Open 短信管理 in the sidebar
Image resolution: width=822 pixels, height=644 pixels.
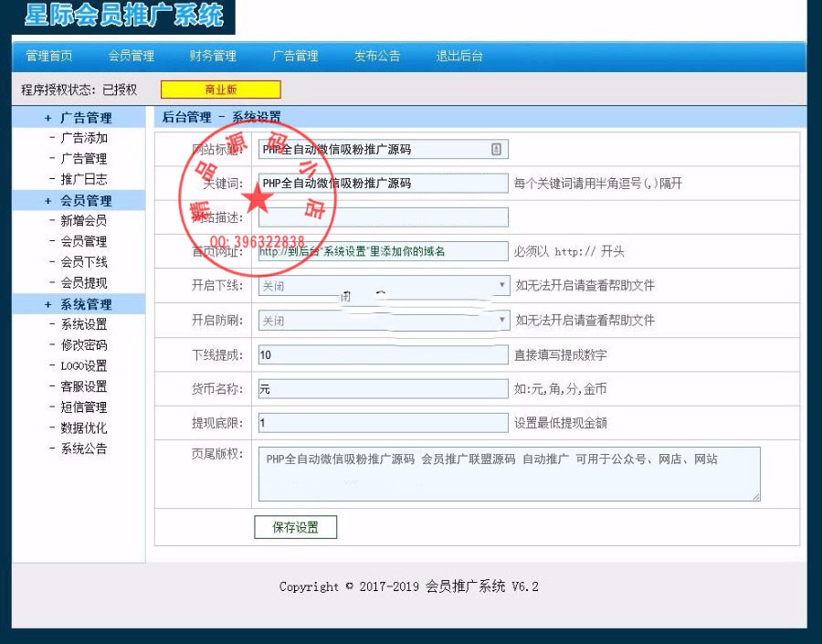(80, 406)
